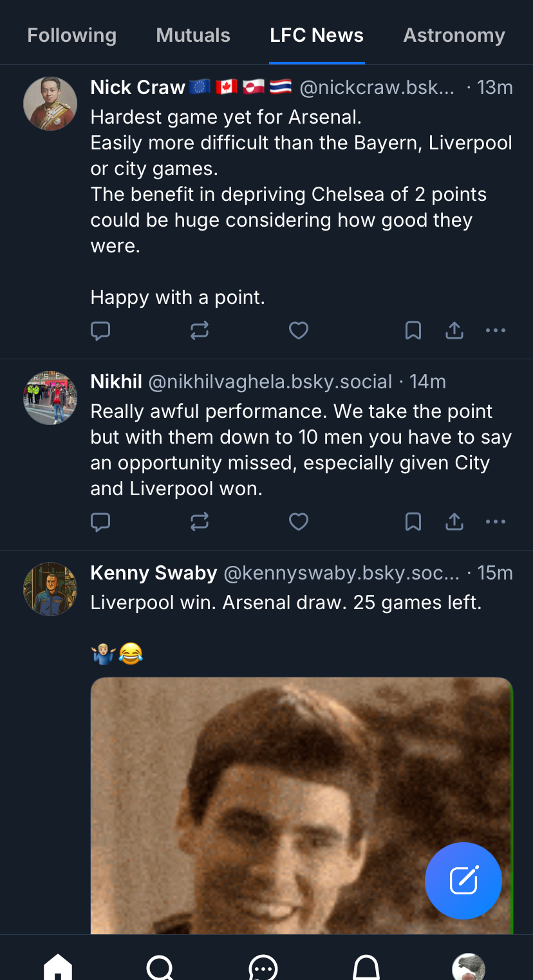Like Nick Craw's post
This screenshot has width=533, height=980.
[x=299, y=331]
